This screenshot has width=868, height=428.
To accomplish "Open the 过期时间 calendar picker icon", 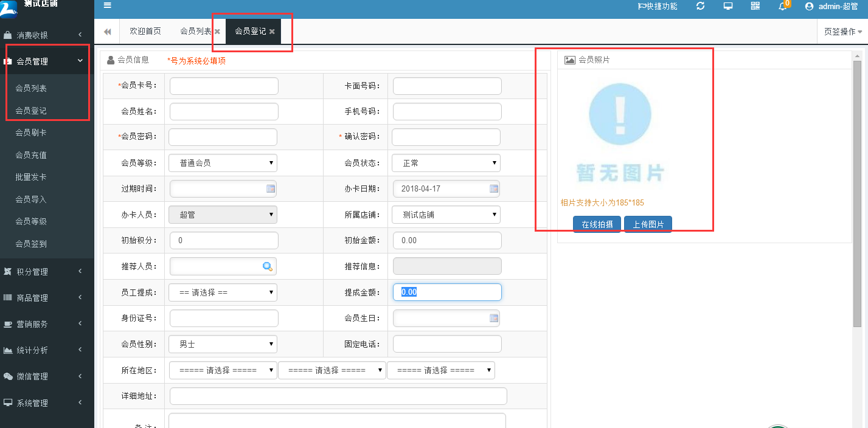I will click(x=271, y=188).
